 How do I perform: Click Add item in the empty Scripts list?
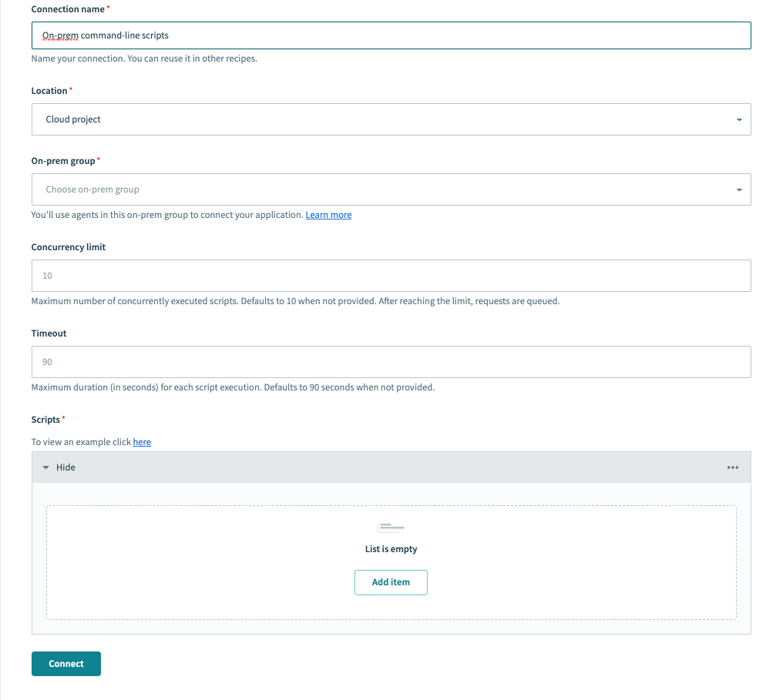391,582
